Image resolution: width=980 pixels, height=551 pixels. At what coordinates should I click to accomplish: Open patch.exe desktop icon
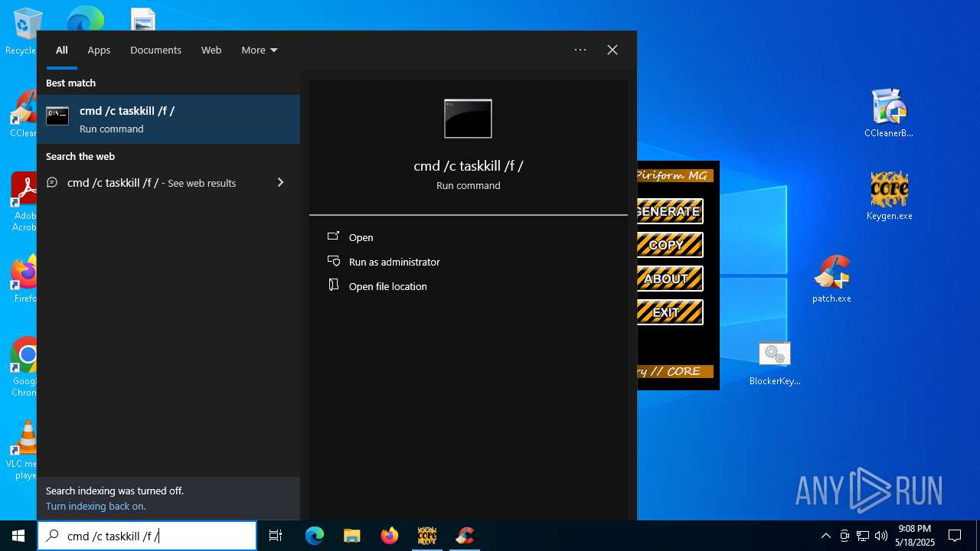coord(831,279)
